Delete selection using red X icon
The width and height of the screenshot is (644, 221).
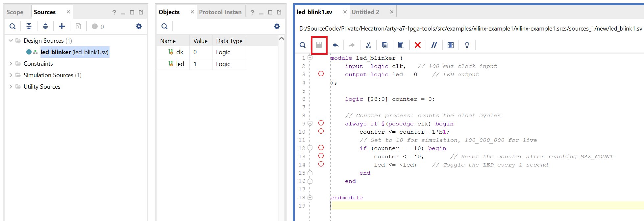click(x=418, y=45)
